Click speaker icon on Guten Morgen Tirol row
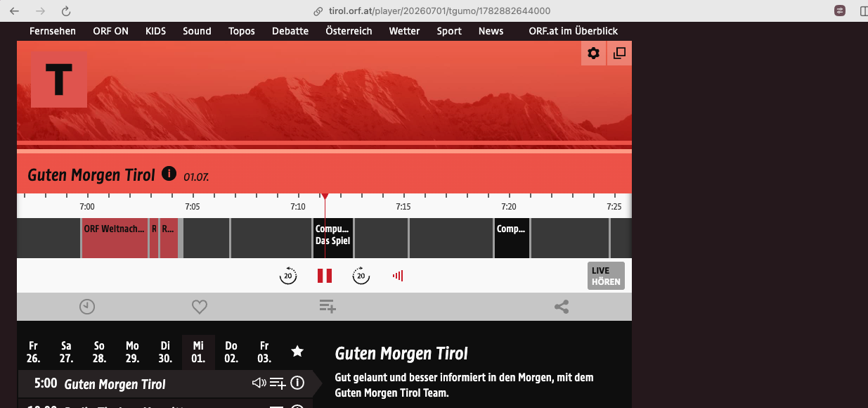 (x=259, y=383)
